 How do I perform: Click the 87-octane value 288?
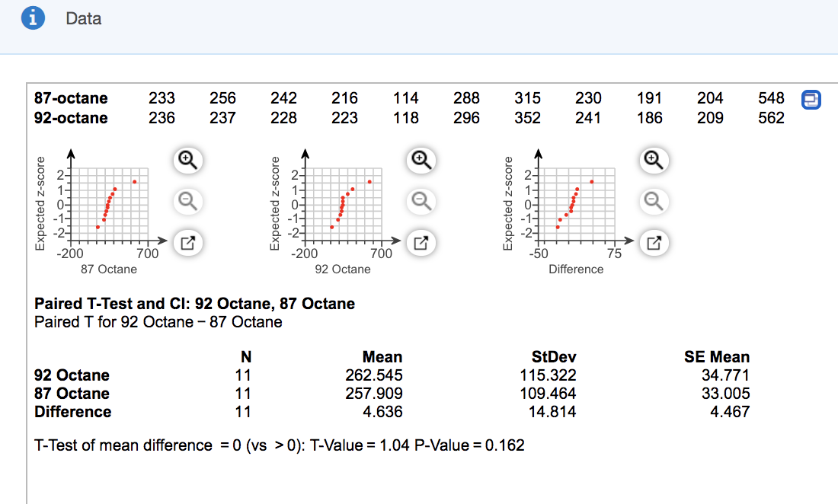click(x=466, y=98)
